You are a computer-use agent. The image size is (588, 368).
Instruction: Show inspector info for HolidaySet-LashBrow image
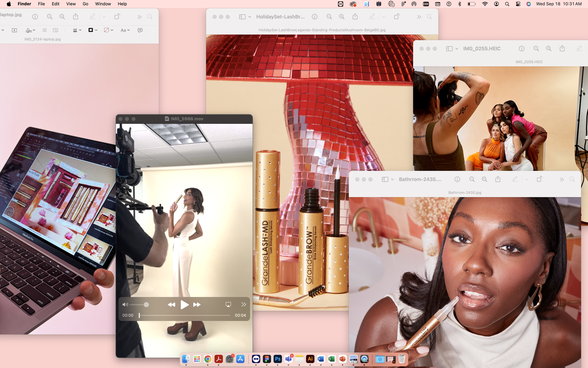pyautogui.click(x=314, y=17)
